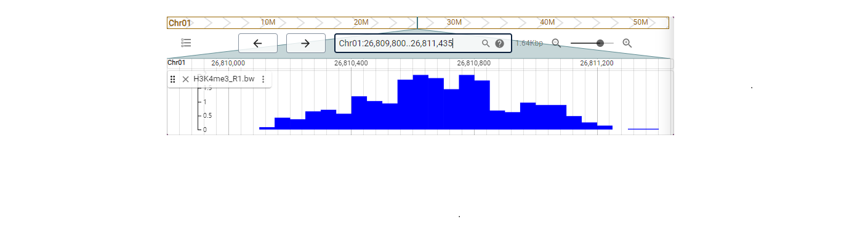Pan right with the forward arrow
The width and height of the screenshot is (868, 227).
tap(305, 43)
